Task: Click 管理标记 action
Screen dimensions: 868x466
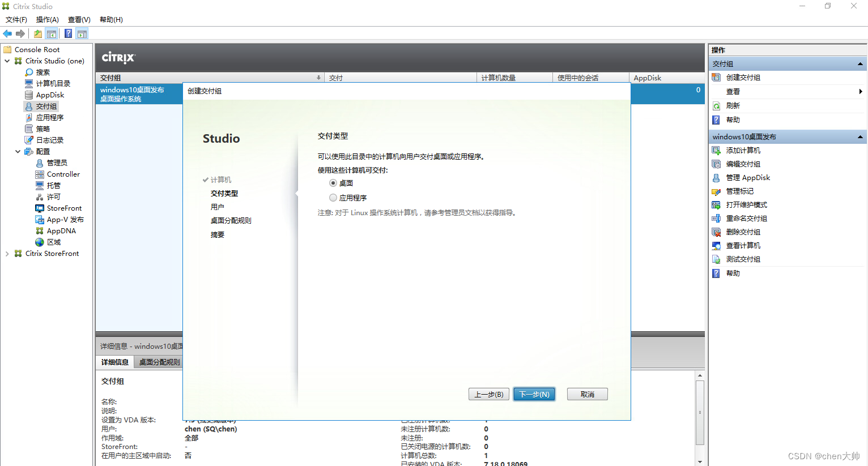Action: pos(740,191)
